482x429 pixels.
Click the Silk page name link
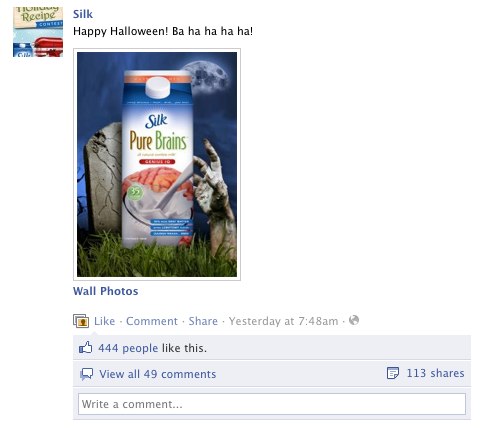83,14
